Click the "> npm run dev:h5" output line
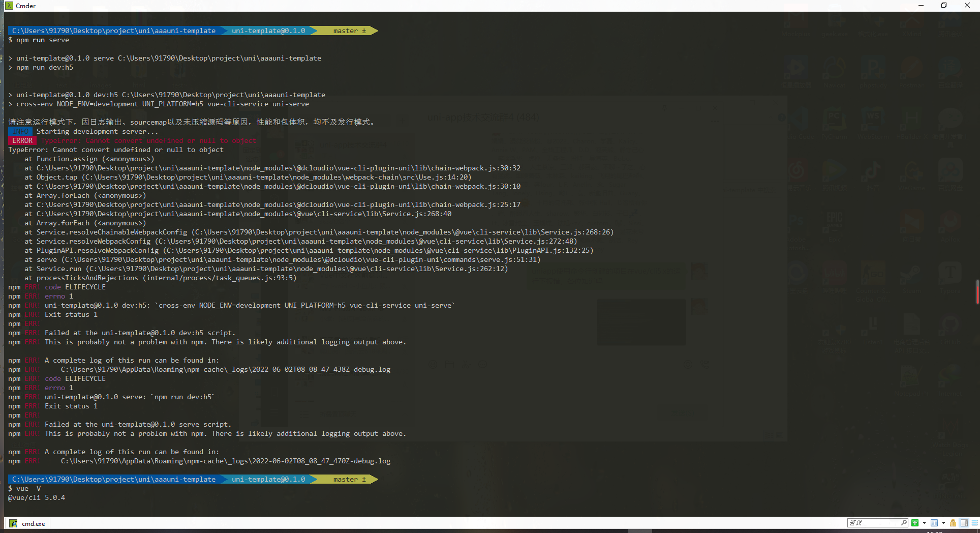The image size is (980, 533). [41, 68]
